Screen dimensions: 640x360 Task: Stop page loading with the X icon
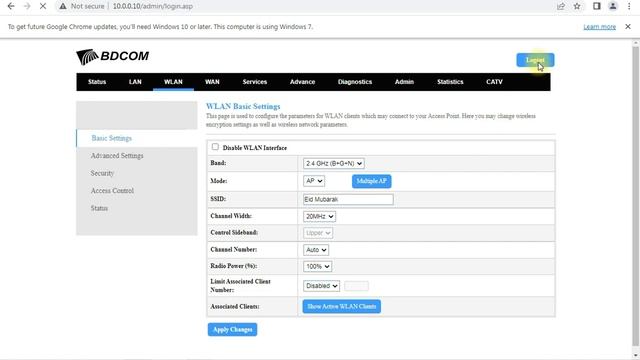tap(43, 6)
